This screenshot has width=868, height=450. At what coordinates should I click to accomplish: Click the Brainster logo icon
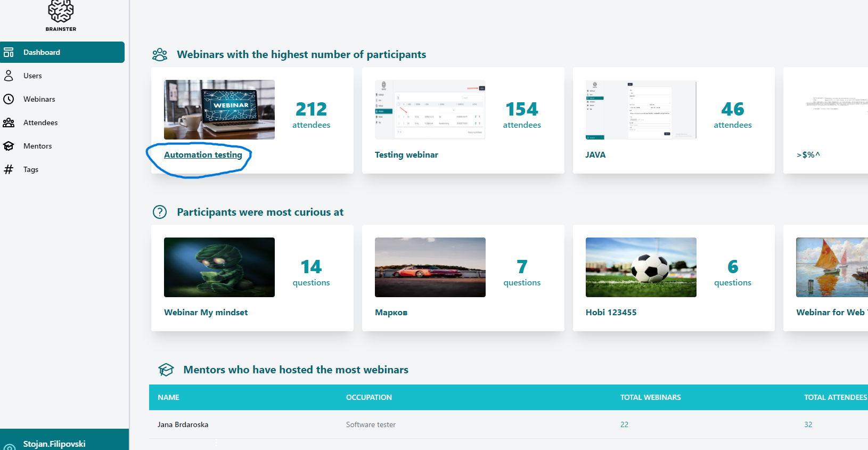tap(61, 12)
